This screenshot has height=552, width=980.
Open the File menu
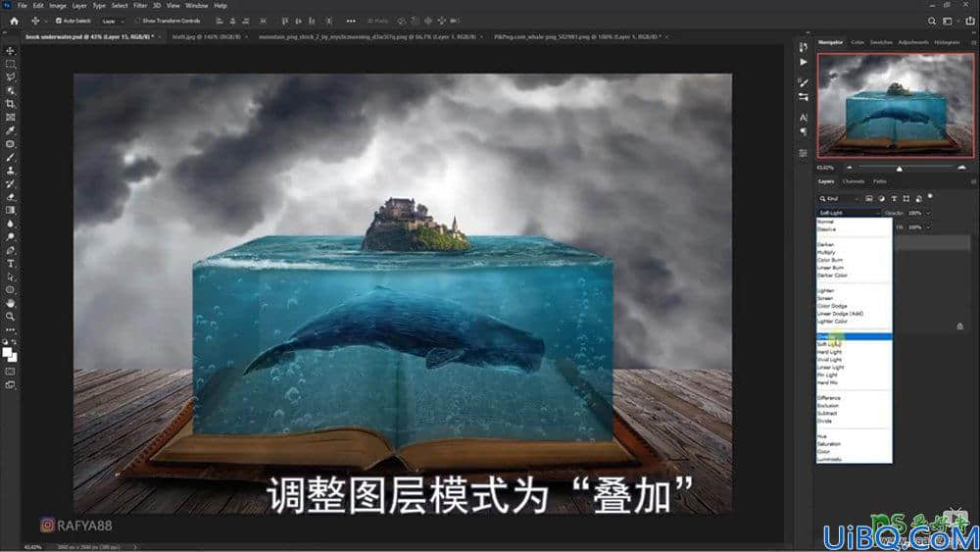click(22, 5)
